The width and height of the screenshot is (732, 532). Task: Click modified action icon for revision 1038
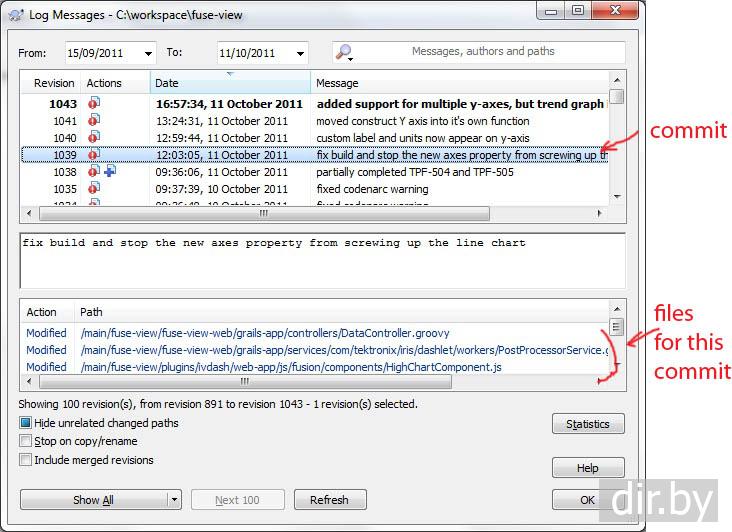(94, 171)
